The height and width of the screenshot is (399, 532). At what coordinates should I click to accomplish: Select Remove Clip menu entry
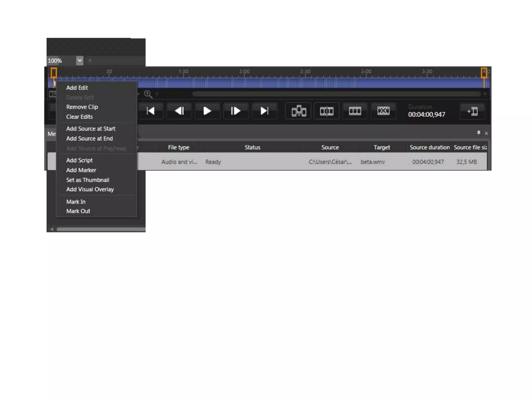[x=82, y=107]
